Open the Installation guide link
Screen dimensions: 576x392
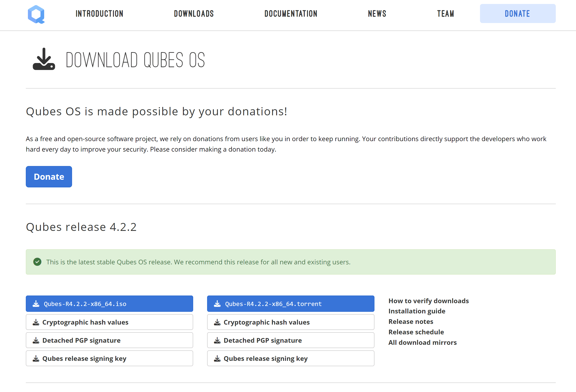point(417,311)
